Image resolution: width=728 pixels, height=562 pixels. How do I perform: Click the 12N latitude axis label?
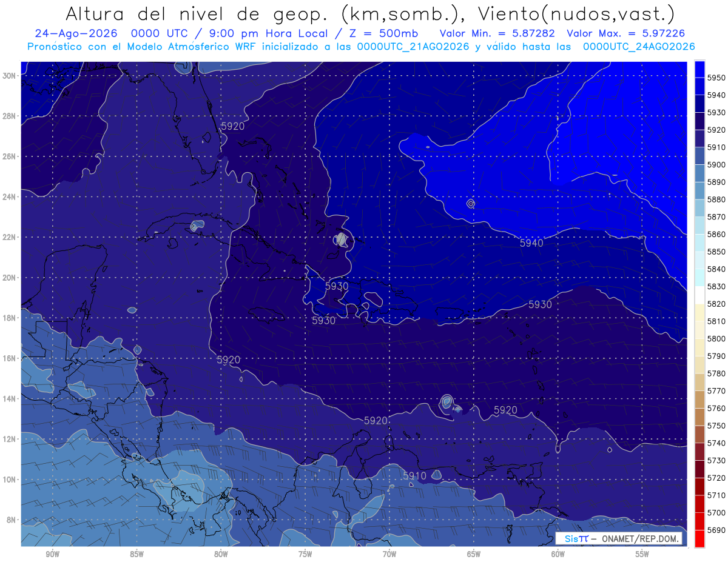[x=9, y=439]
